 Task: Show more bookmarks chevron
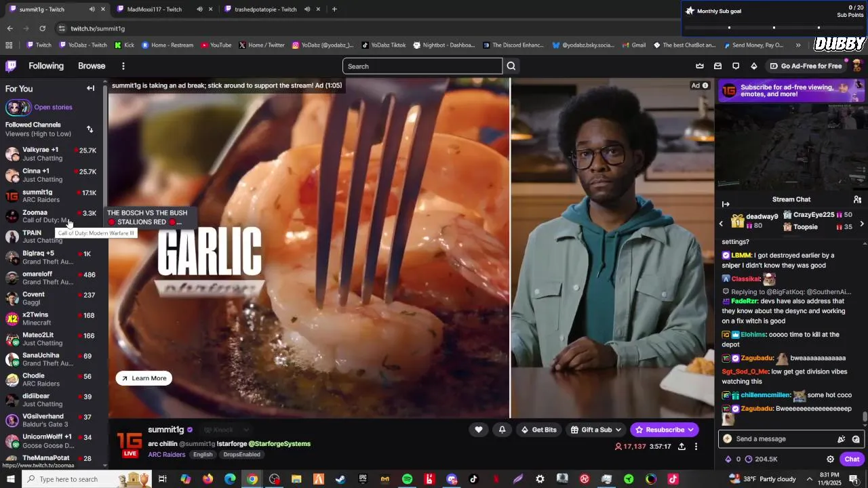(x=797, y=45)
